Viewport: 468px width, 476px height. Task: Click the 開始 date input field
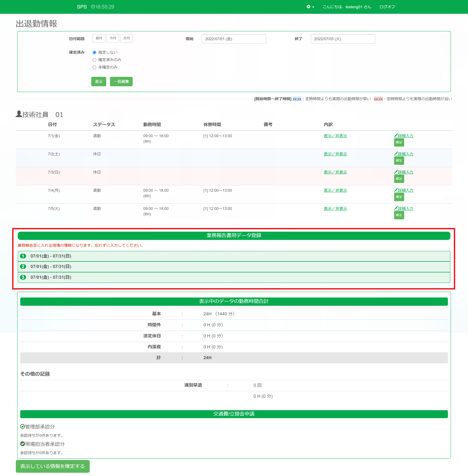point(234,39)
